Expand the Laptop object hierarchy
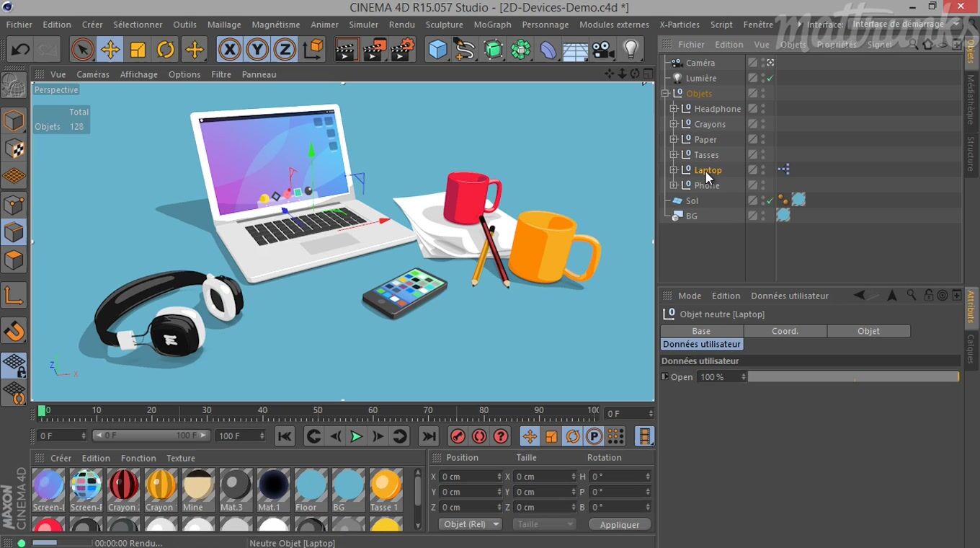The height and width of the screenshot is (548, 980). click(x=674, y=170)
